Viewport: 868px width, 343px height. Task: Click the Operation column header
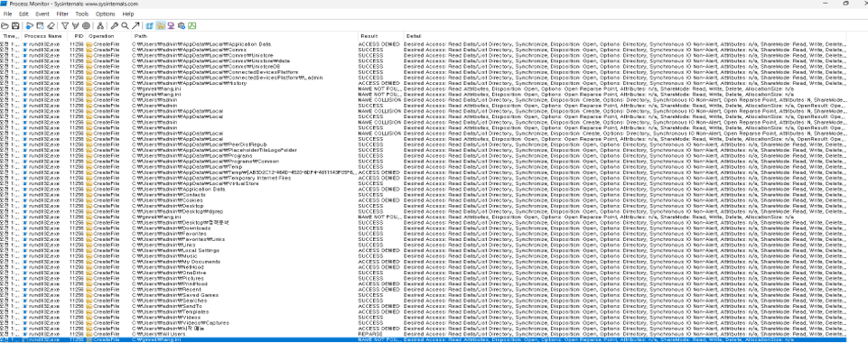108,36
